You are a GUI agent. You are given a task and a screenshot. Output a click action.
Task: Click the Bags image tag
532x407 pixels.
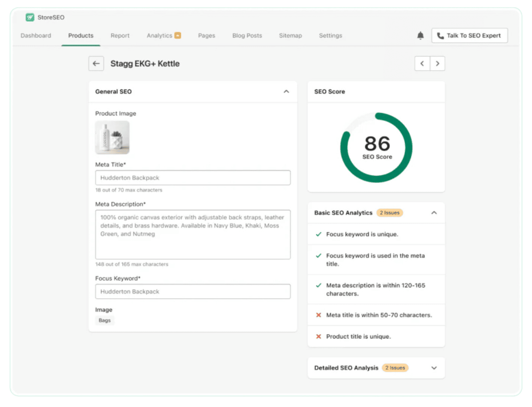point(104,320)
